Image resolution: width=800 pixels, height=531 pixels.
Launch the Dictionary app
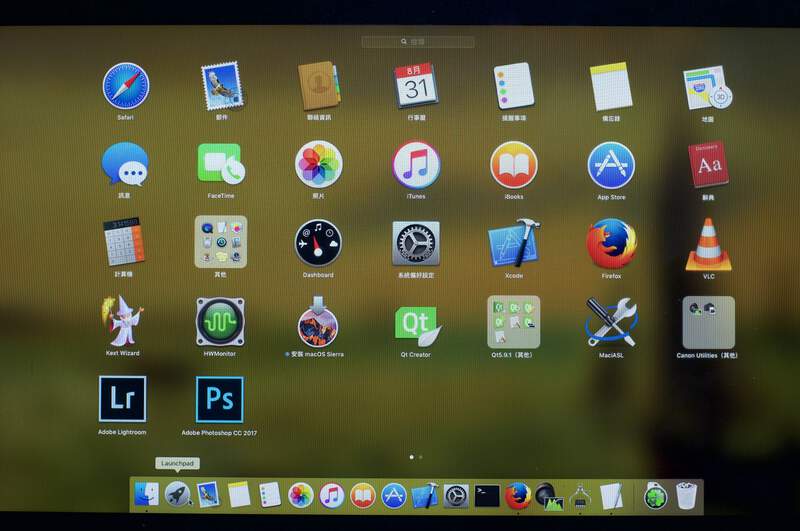709,165
